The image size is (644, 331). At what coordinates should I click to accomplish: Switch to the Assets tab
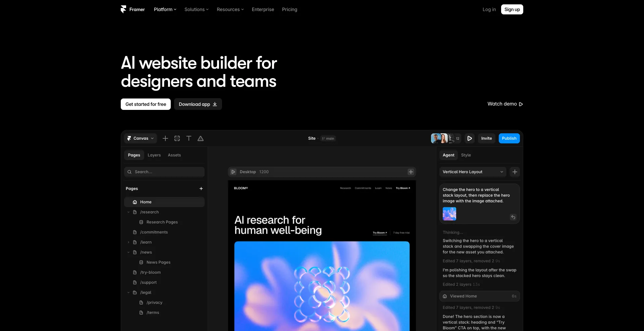174,155
